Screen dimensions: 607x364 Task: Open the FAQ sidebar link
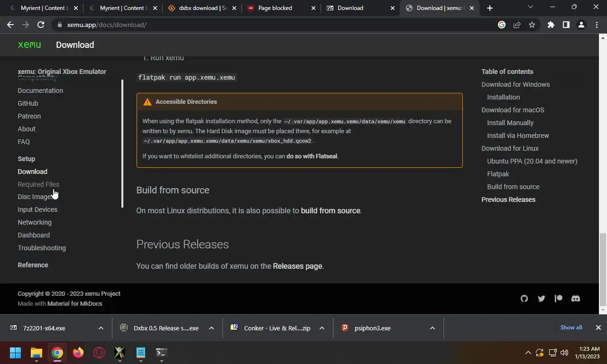click(24, 142)
